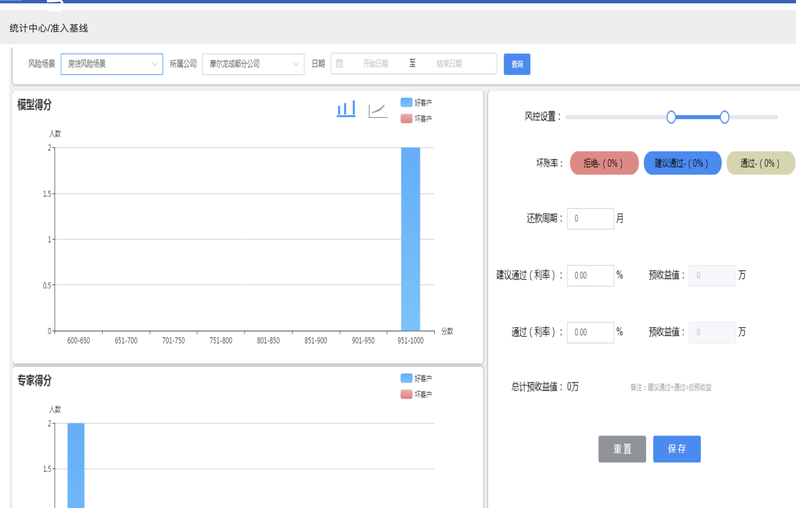This screenshot has width=800, height=508.
Task: Click the 统计中心/准入基线 breadcrumb
Action: 48,29
